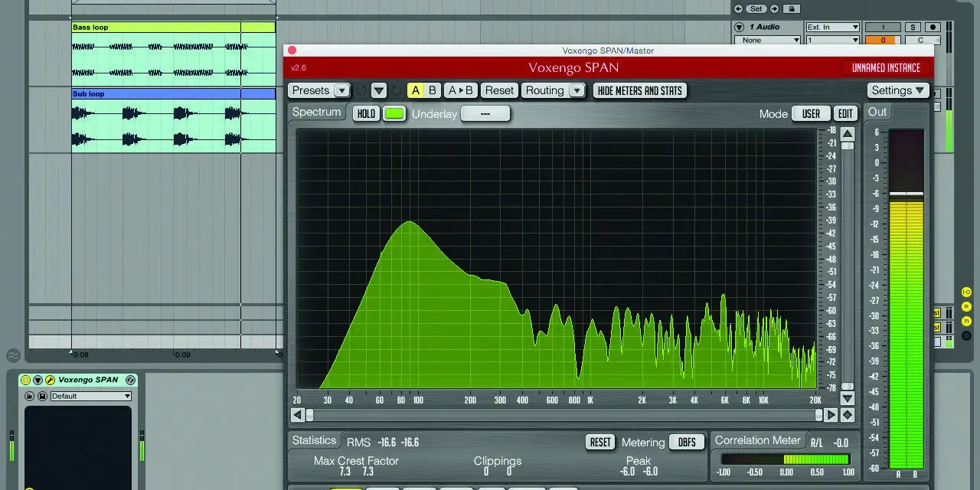980x490 pixels.
Task: Click the green spectrum color swatch
Action: point(394,113)
